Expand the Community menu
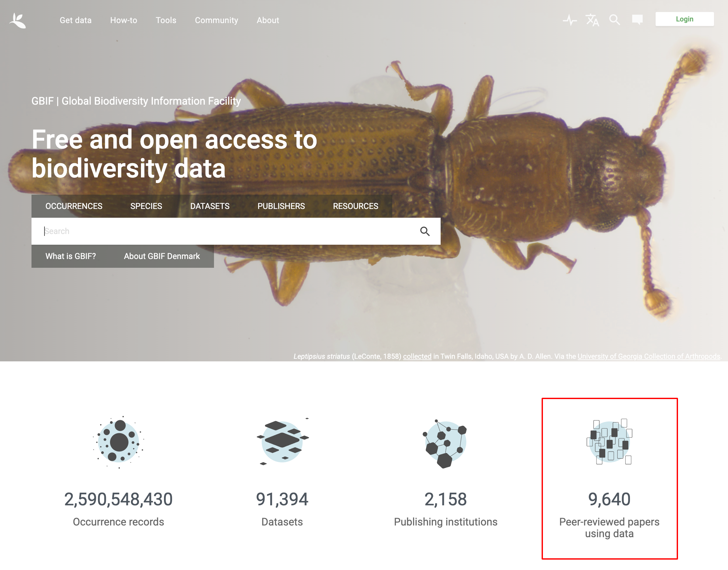728x570 pixels. click(x=217, y=20)
